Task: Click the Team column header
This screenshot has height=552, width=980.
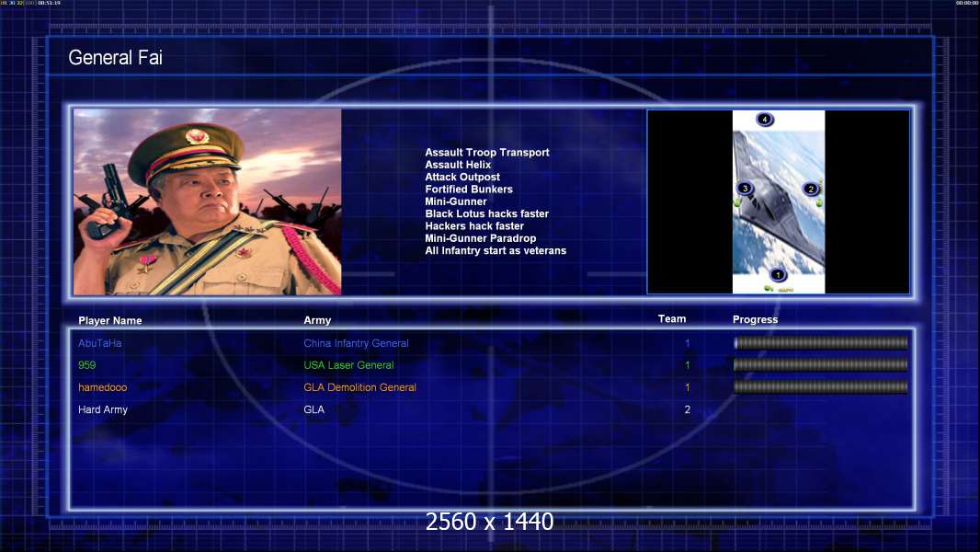Action: coord(672,319)
